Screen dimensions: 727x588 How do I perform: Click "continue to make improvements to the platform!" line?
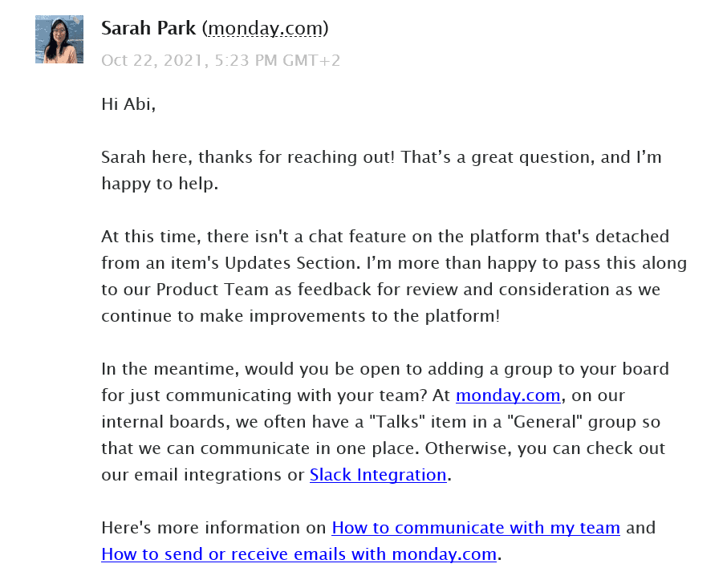(301, 316)
